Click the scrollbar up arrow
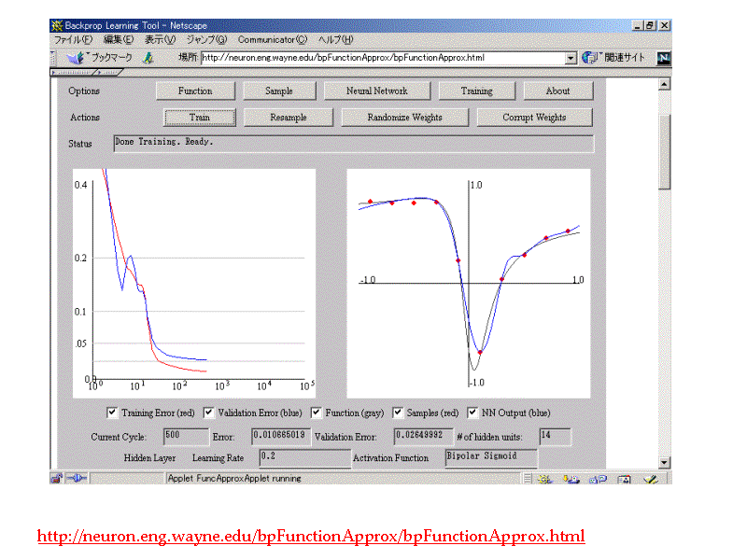 (664, 84)
